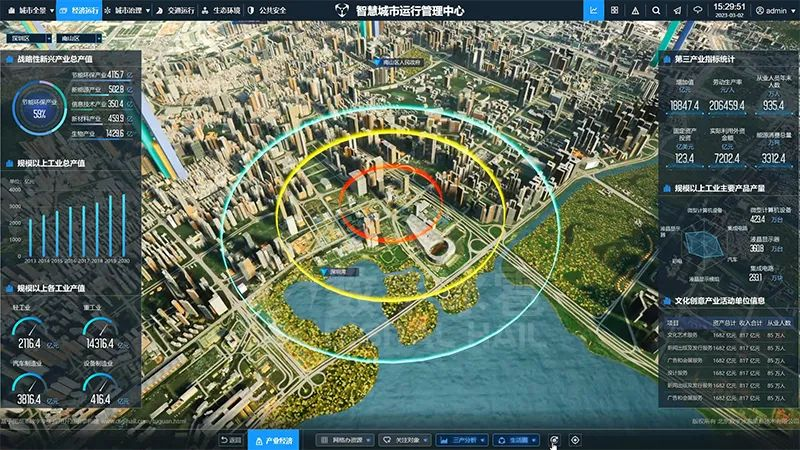Viewport: 800px width, 450px height.
Task: Expand the 城市全景 dropdown arrow
Action: click(52, 10)
